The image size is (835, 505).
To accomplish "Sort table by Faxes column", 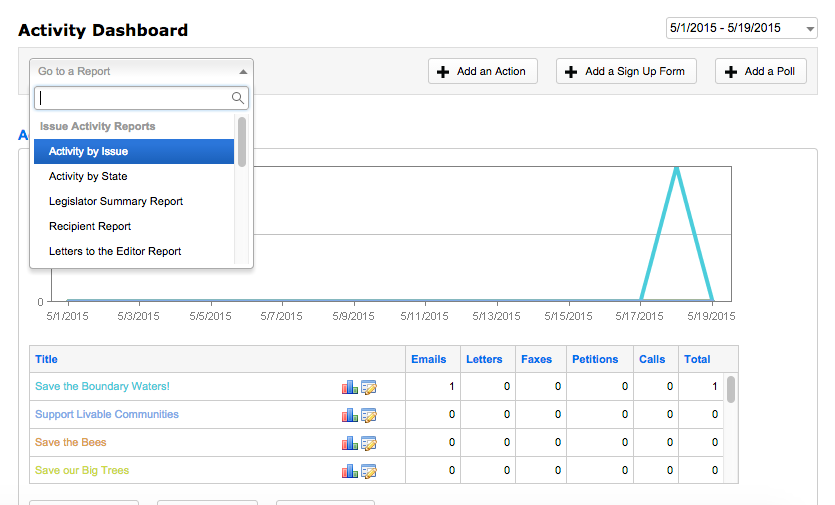I will pos(536,359).
